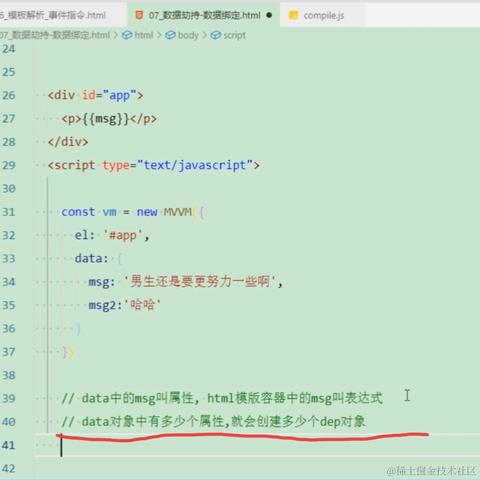
Task: Select the html breadcrumb segment
Action: (x=144, y=35)
